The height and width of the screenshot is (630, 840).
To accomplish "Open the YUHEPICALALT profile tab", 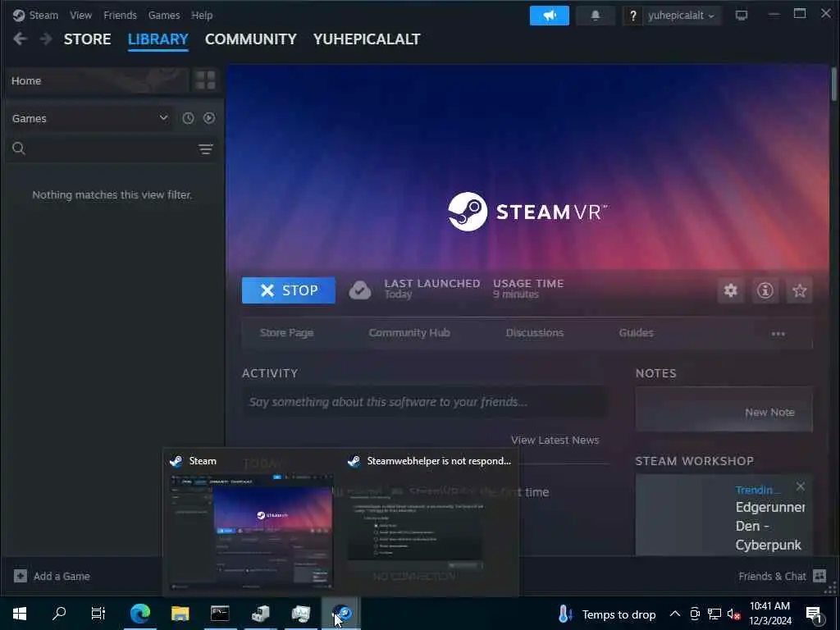I will tap(367, 39).
